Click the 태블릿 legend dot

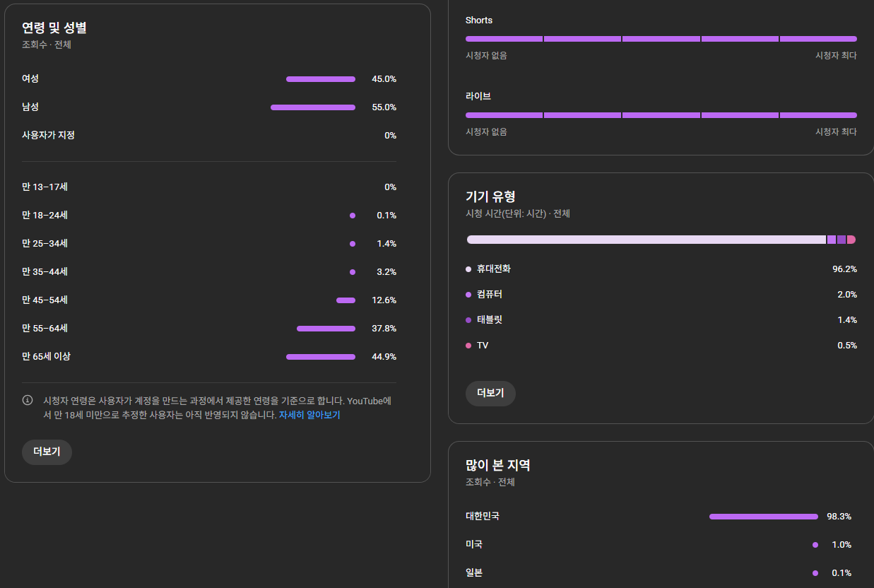(x=468, y=320)
